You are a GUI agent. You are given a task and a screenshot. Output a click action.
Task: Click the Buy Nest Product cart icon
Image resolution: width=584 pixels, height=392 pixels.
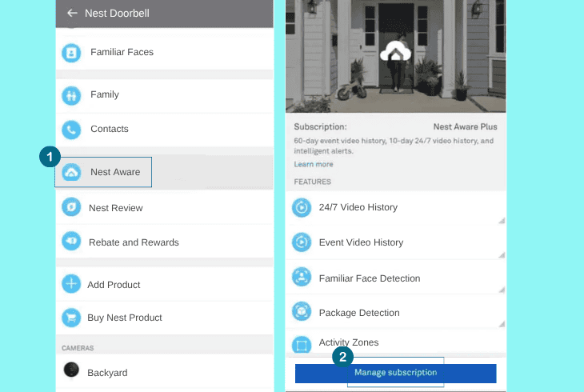(71, 318)
